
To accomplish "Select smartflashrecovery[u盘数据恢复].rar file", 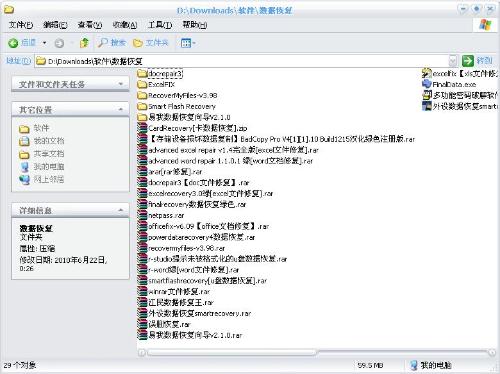I will pos(202,281).
